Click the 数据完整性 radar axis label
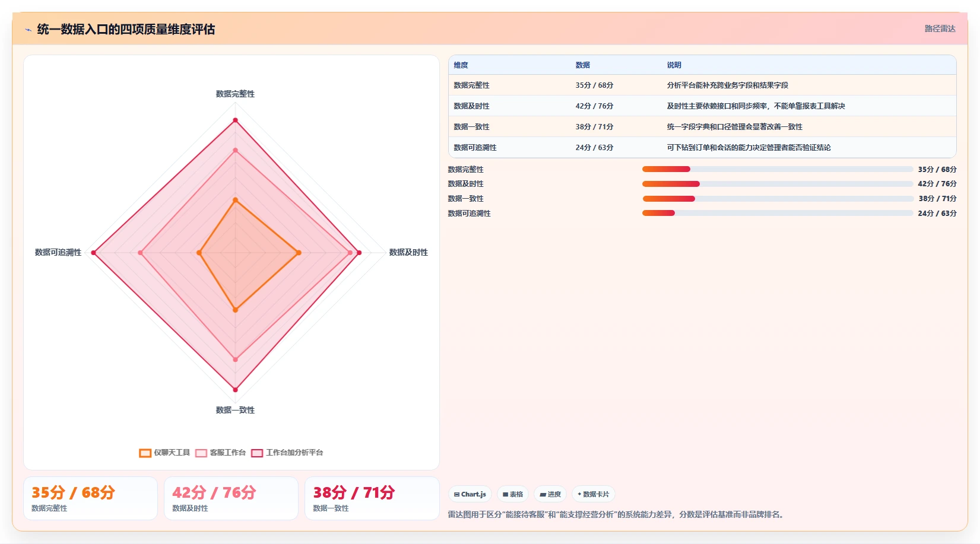980x544 pixels. (x=235, y=94)
